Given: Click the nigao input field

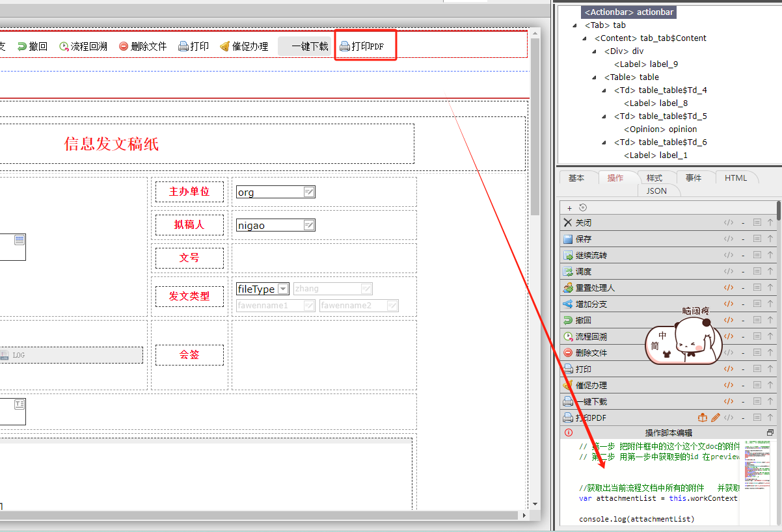Looking at the screenshot, I should pos(276,225).
